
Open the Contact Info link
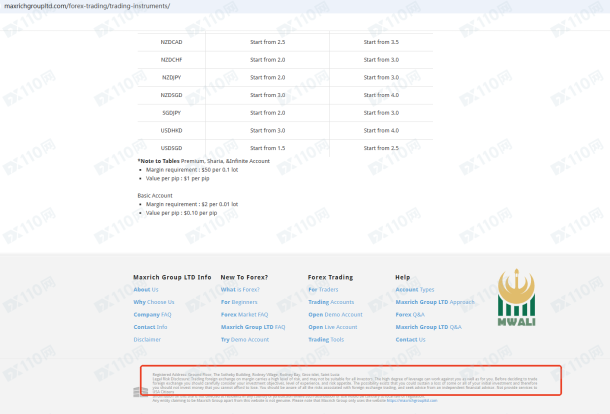click(150, 327)
